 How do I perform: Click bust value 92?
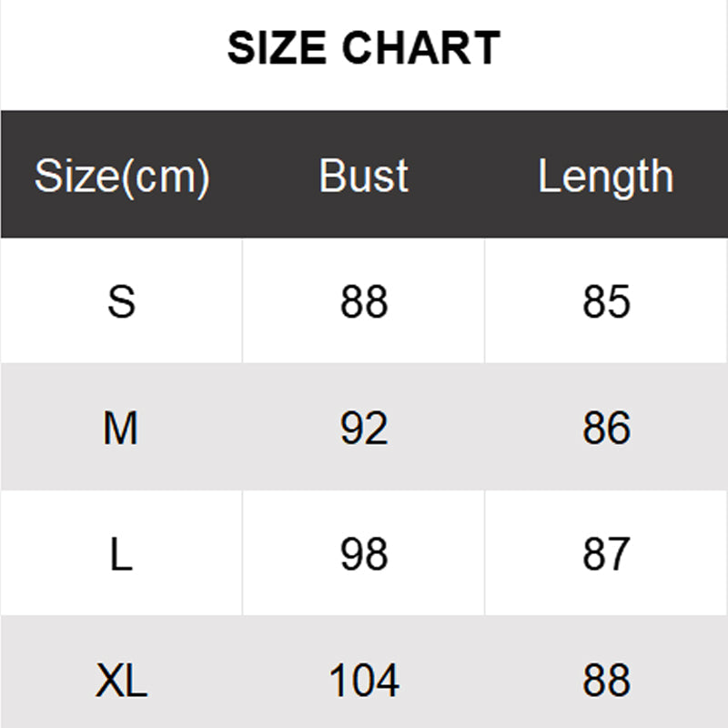[363, 428]
